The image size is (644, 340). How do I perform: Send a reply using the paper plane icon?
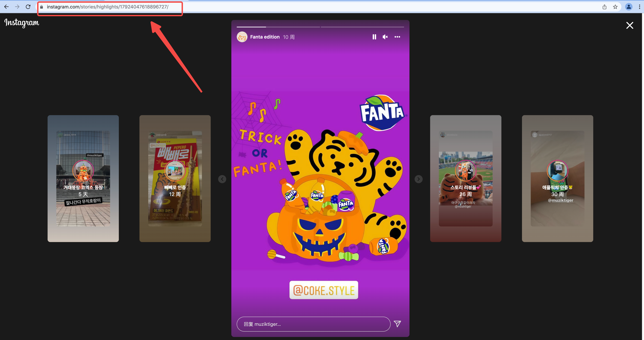(x=398, y=324)
